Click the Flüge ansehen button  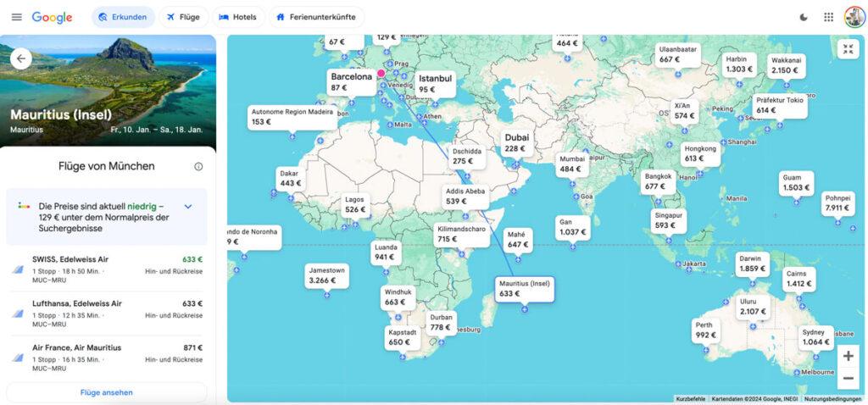pos(106,392)
